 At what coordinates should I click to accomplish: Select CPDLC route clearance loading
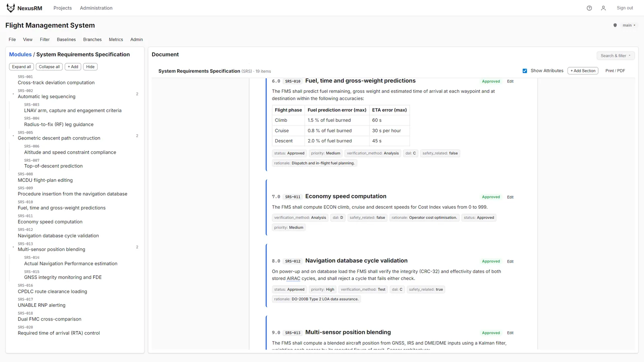(x=52, y=289)
